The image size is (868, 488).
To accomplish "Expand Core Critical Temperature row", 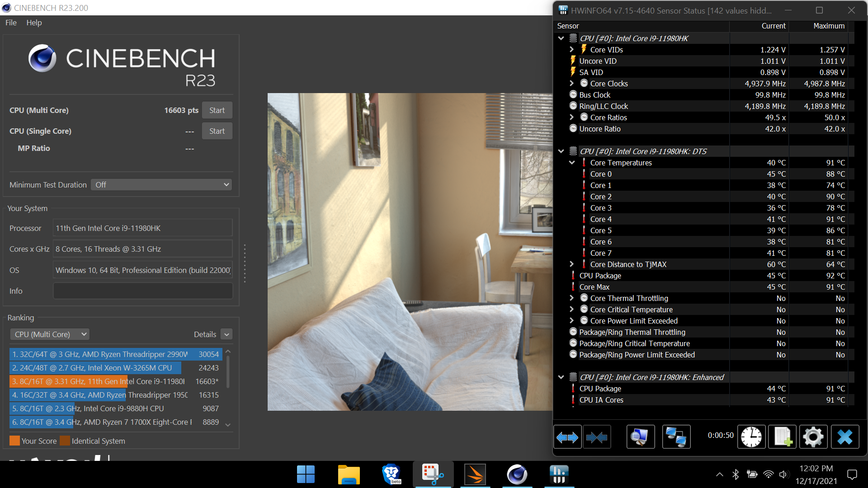I will (572, 309).
